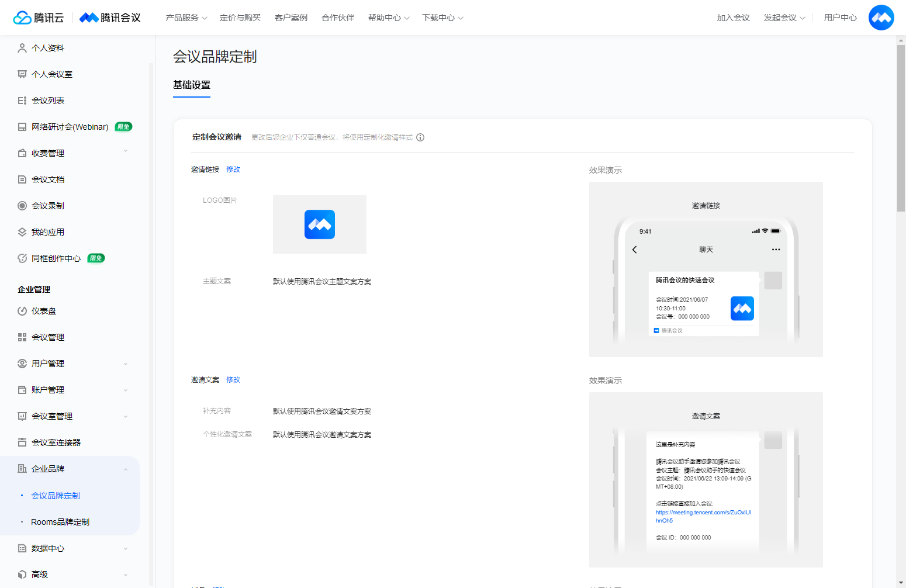The image size is (906, 588).
Task: Open Rooms品牌定制 in sidebar
Action: click(60, 522)
